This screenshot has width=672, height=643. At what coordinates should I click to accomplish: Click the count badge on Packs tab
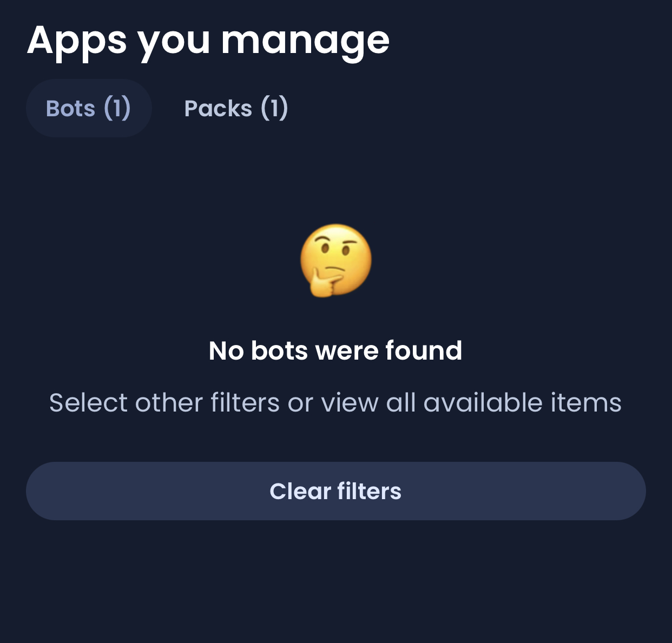(x=275, y=108)
